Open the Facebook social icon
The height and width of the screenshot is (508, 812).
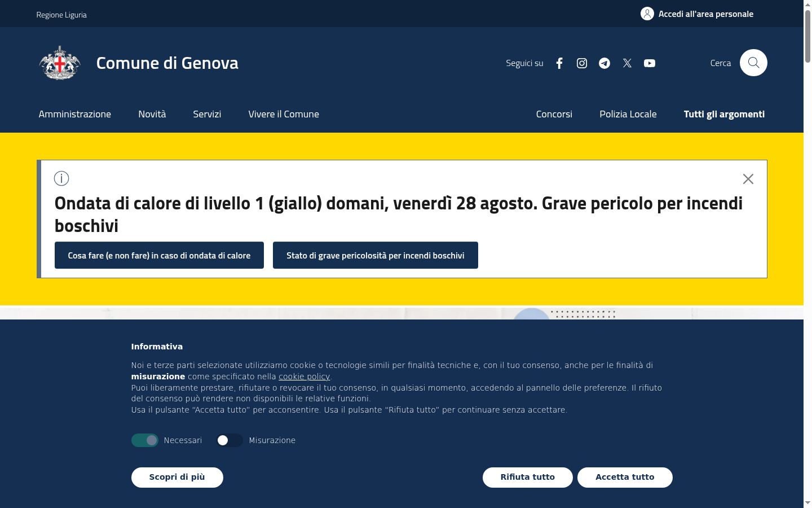tap(559, 63)
